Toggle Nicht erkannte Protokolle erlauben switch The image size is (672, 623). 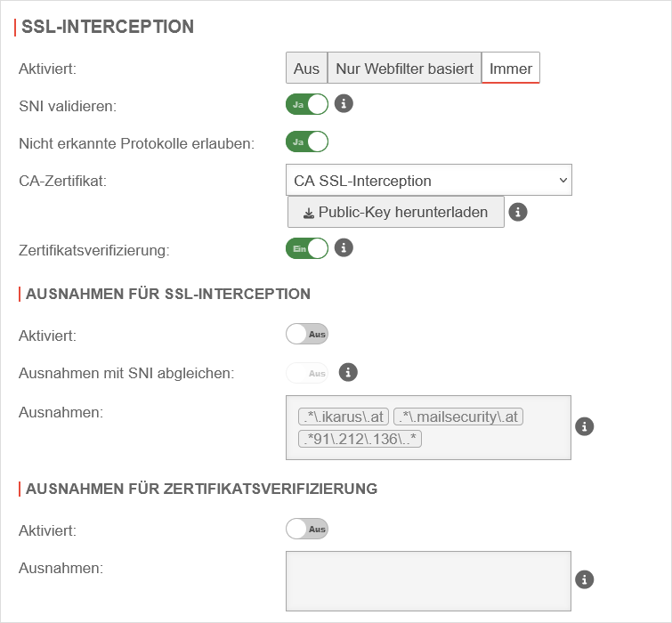tap(307, 142)
